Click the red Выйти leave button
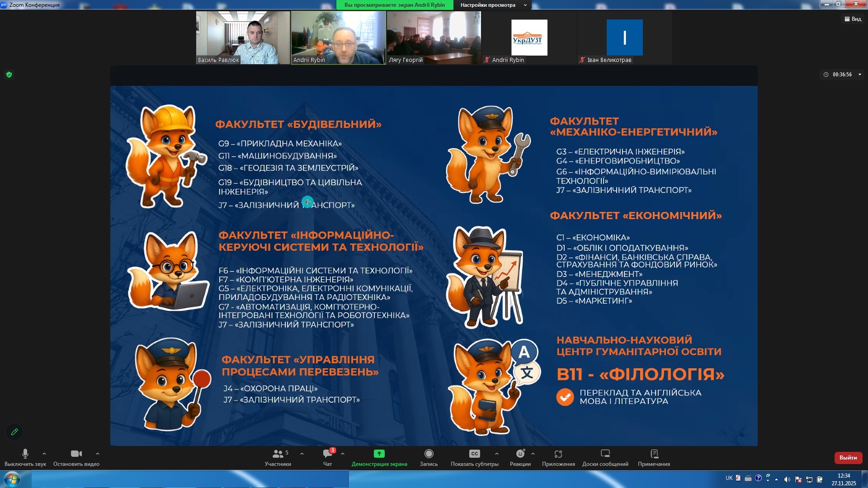Screen dimensions: 868x488 (x=848, y=457)
